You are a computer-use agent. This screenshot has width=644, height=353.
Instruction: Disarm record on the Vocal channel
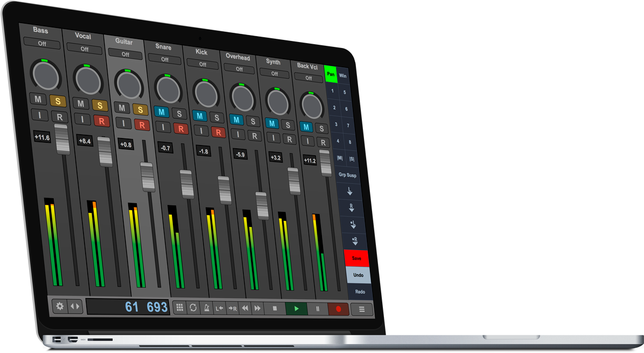101,121
